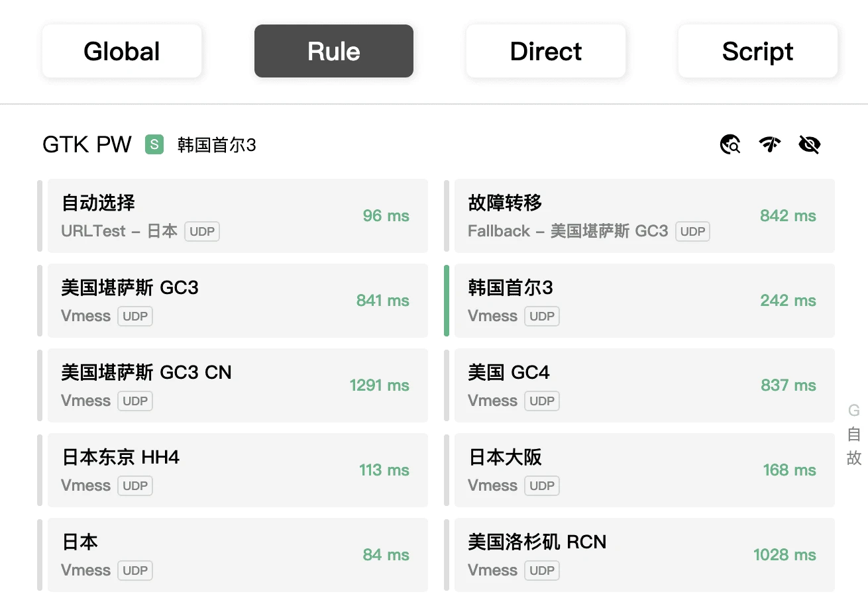Locate the current proxy in GTK PW
The width and height of the screenshot is (868, 600).
[730, 144]
